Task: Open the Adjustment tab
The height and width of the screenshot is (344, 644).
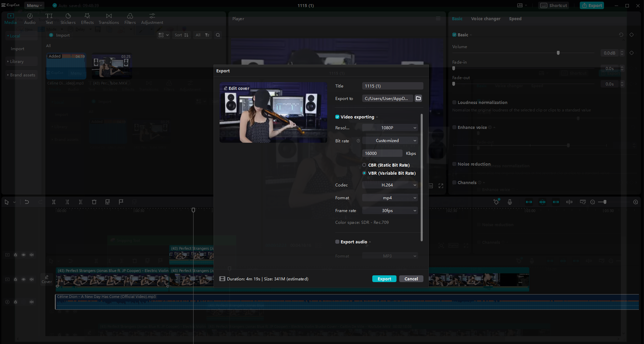Action: click(x=152, y=19)
